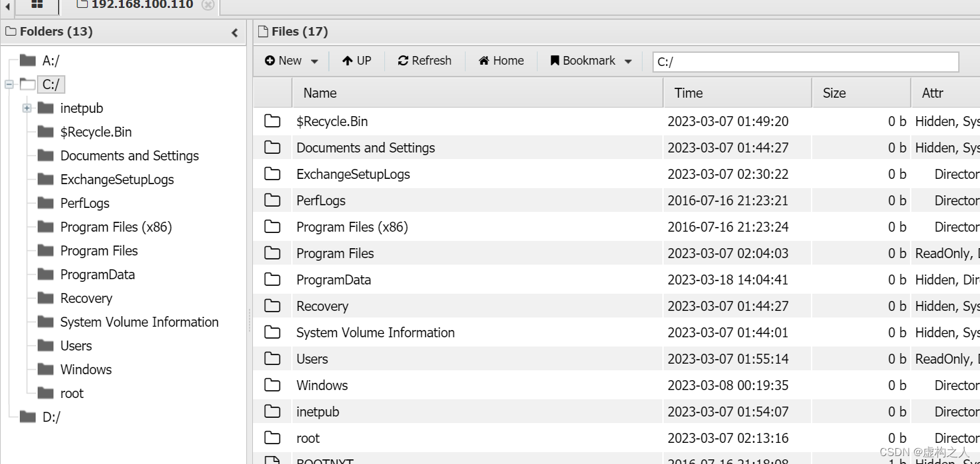
Task: Select Recovery in the folder tree
Action: point(87,298)
